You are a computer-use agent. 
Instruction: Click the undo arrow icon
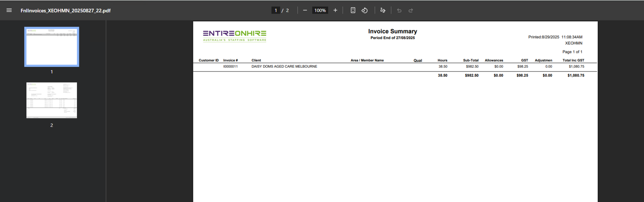click(399, 10)
